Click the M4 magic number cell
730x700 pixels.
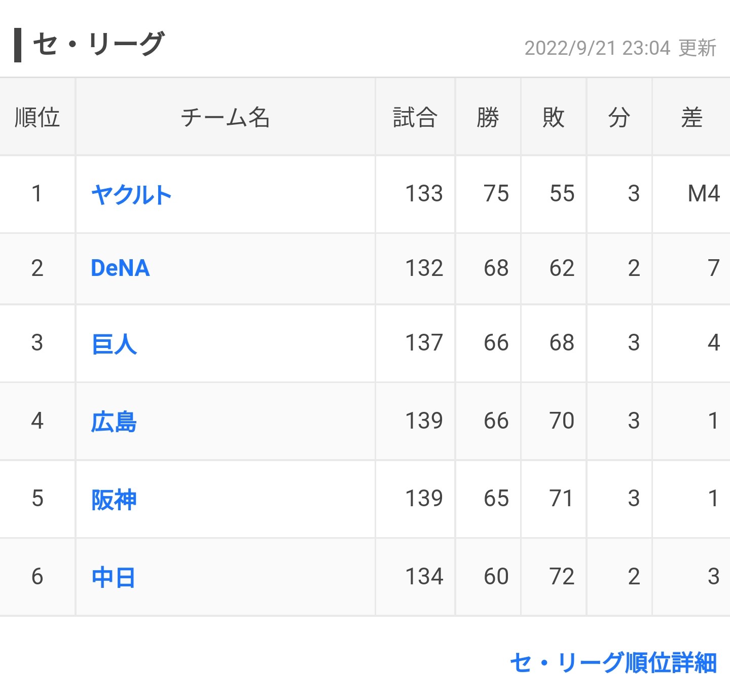704,194
